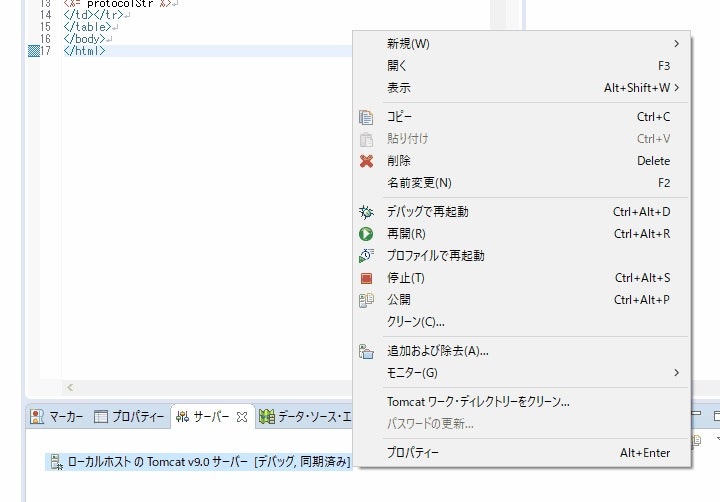Click line 15 containing </table>
Image resolution: width=720 pixels, height=502 pixels.
[x=88, y=27]
